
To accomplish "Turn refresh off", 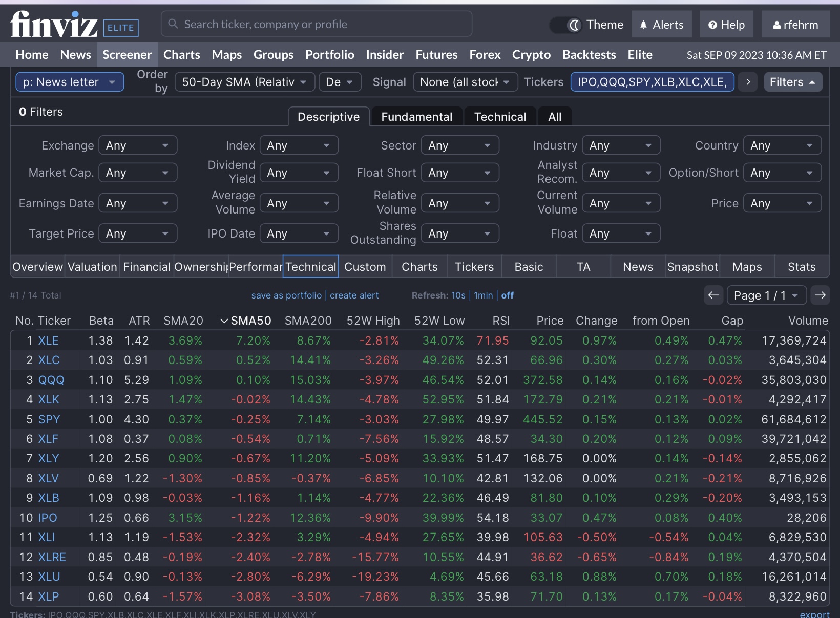I will (x=507, y=295).
